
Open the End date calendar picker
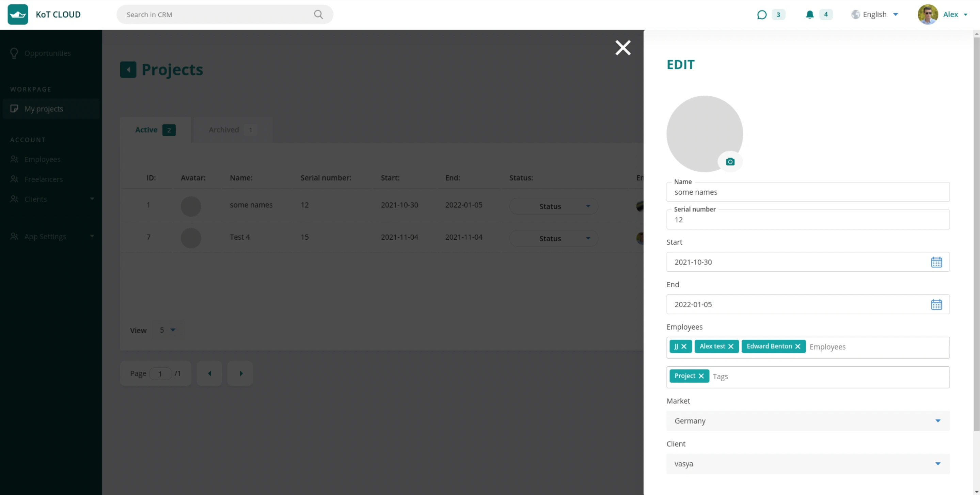click(936, 304)
